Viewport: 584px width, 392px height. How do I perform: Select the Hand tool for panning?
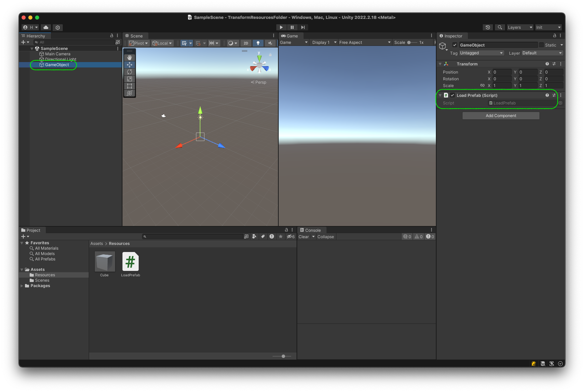pos(129,57)
